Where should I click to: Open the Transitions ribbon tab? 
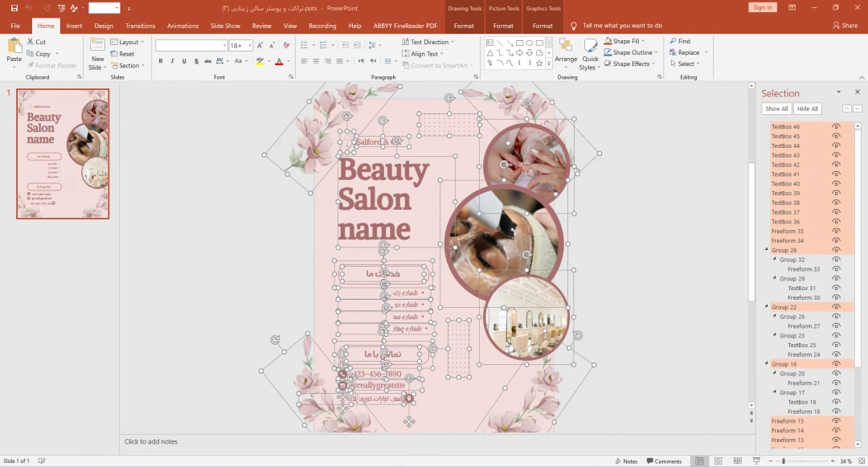tap(141, 26)
